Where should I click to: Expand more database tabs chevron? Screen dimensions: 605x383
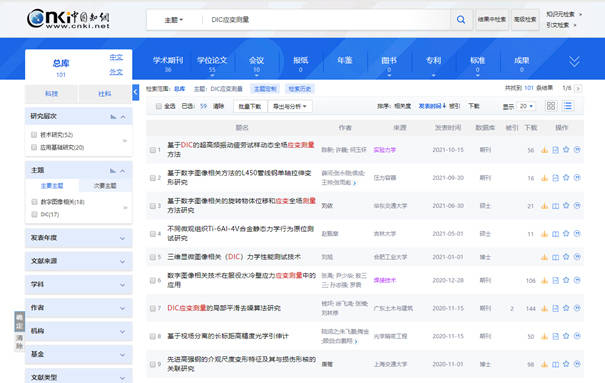pyautogui.click(x=574, y=61)
